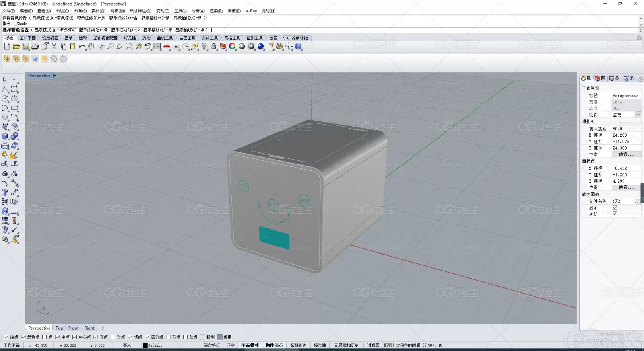Image resolution: width=644 pixels, height=351 pixels.
Task: Open the 投影 projection dropdown
Action: click(638, 115)
